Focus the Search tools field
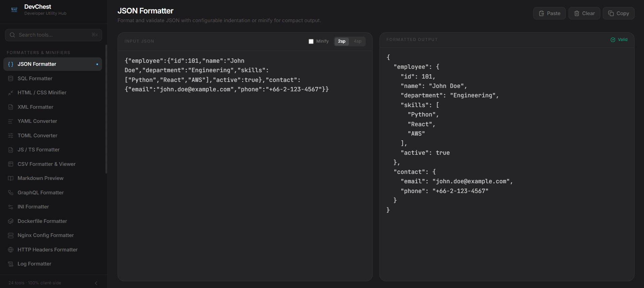This screenshot has height=288, width=644. (x=53, y=35)
